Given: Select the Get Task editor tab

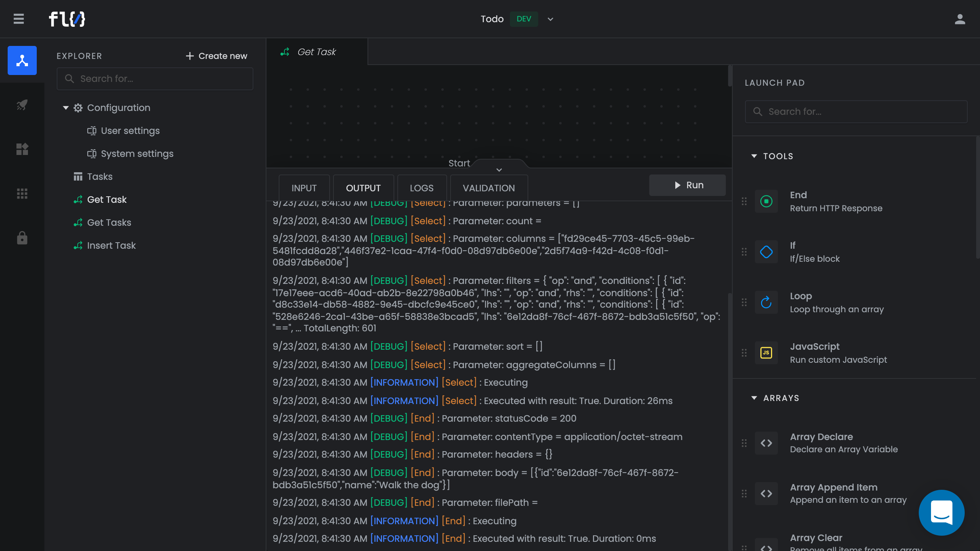Looking at the screenshot, I should point(317,52).
